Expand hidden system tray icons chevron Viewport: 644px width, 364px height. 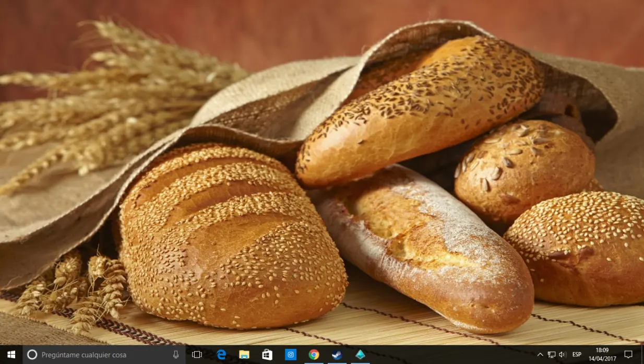tap(540, 355)
